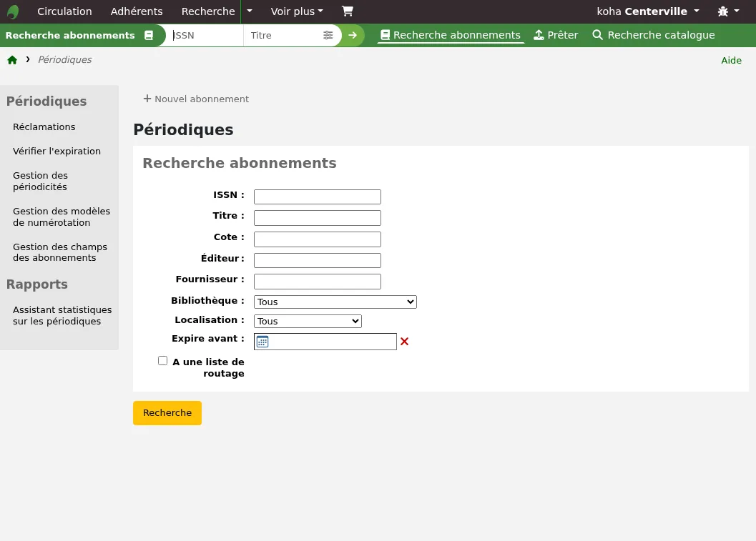Image resolution: width=756 pixels, height=541 pixels.
Task: Tick the 'A une liste de routage' checkbox
Action: pyautogui.click(x=163, y=361)
